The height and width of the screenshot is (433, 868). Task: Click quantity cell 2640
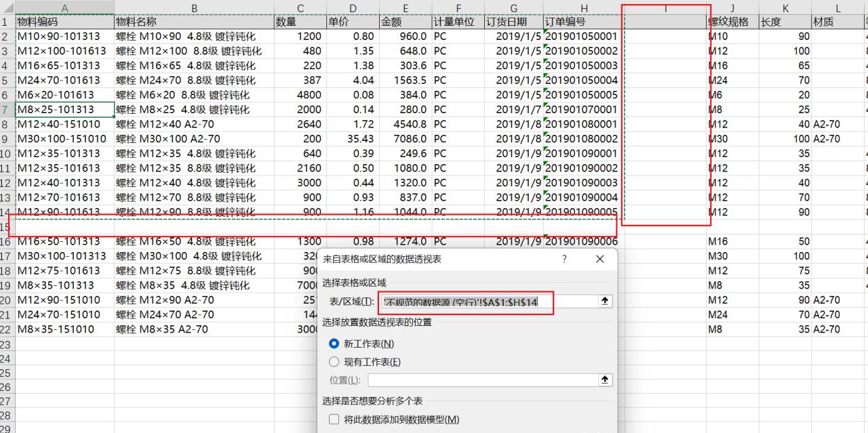click(300, 124)
